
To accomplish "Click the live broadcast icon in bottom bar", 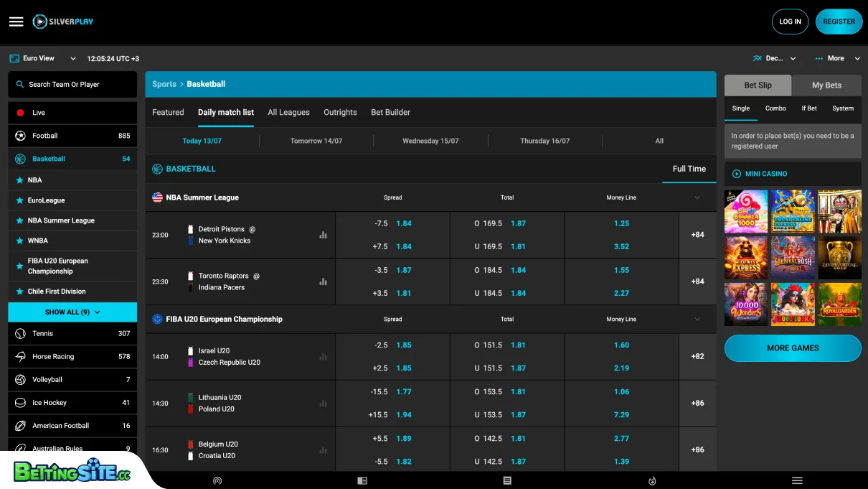I will [217, 480].
